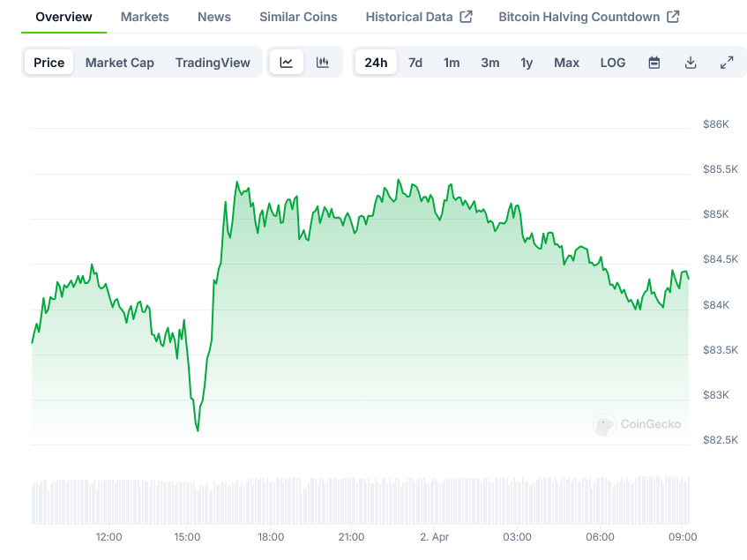
Task: Select the 1m time range
Action: (452, 63)
